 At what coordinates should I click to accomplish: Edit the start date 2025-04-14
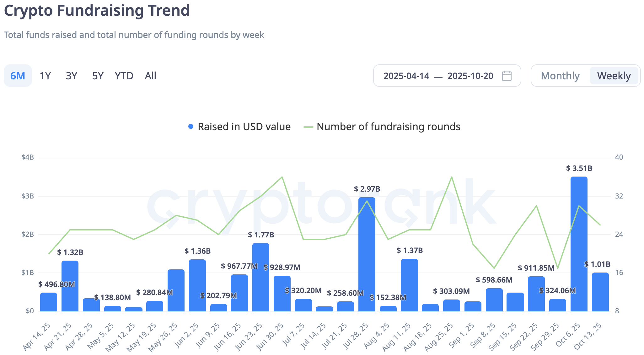click(x=406, y=76)
